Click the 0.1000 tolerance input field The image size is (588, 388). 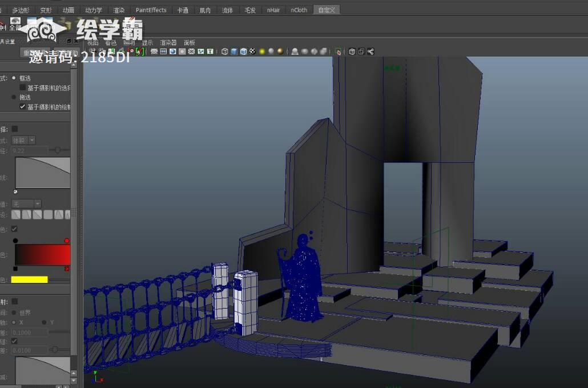pos(30,333)
